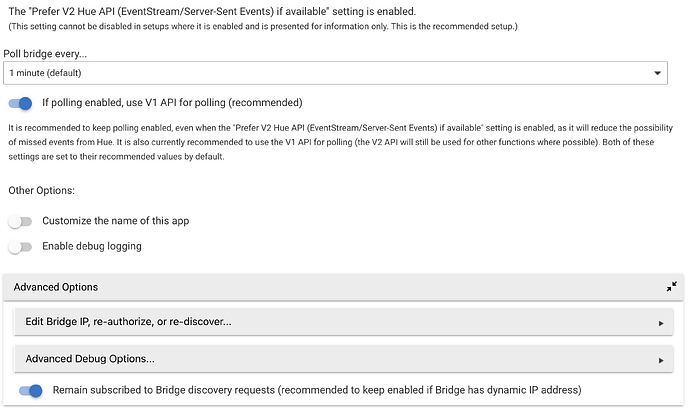Disable the Bridge discovery subscription switch
The image size is (690, 412).
(31, 390)
